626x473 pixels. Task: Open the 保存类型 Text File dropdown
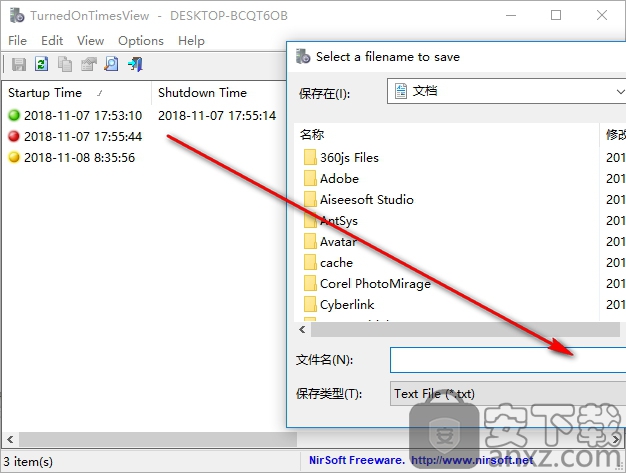508,394
